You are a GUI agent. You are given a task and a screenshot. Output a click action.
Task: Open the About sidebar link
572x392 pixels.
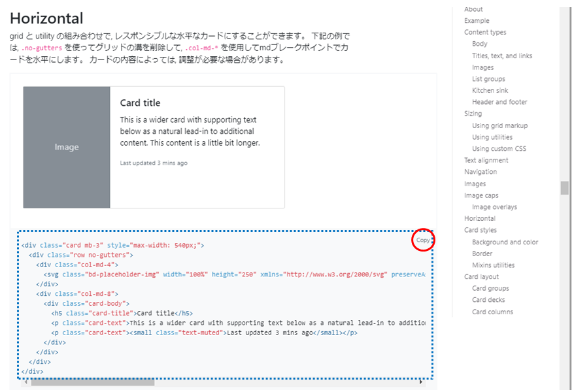point(473,10)
